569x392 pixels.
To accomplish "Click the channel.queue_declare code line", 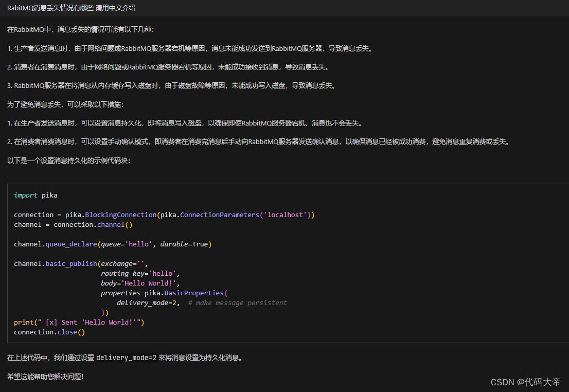I will pyautogui.click(x=113, y=244).
